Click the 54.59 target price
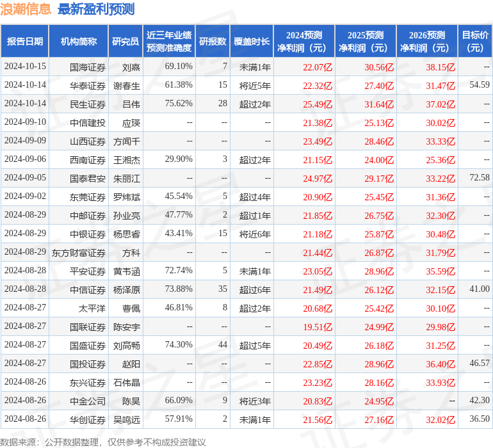 [x=480, y=85]
